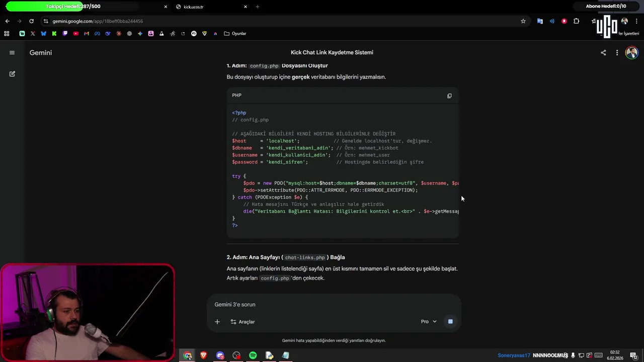Open the Oyunlar bookmarks folder
The image size is (644, 362).
(235, 34)
